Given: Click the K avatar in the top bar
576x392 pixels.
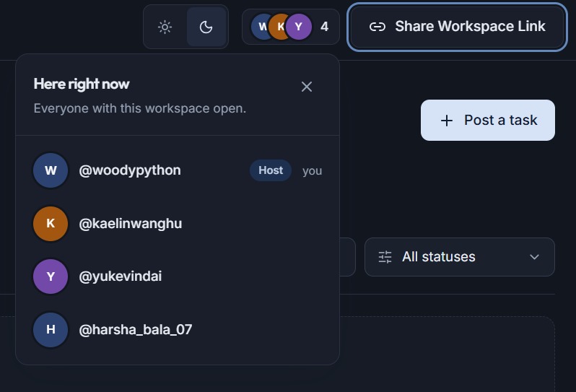Looking at the screenshot, I should 280,27.
